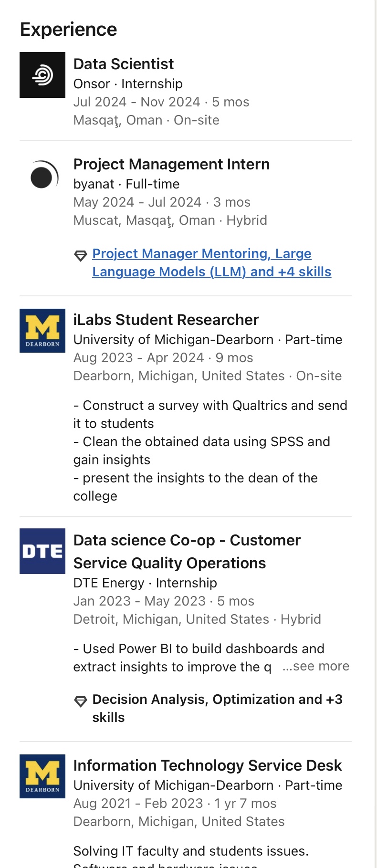Click the diamond skills icon under byanat
Viewport: 377px width, 868px height.
[x=81, y=256]
